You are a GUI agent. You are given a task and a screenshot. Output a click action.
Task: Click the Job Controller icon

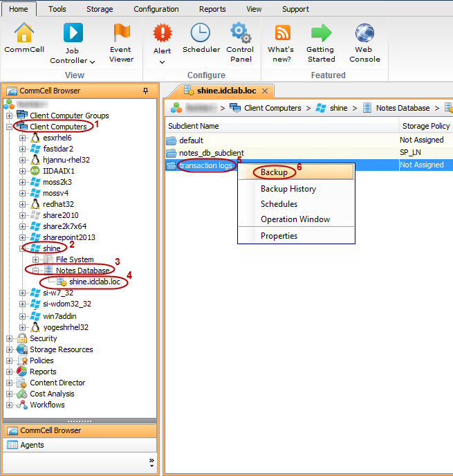click(73, 33)
